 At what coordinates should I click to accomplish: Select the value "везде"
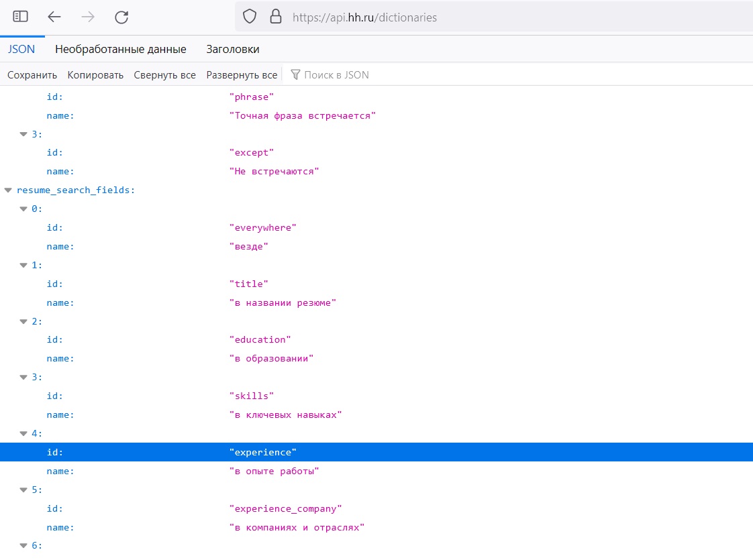pyautogui.click(x=249, y=246)
